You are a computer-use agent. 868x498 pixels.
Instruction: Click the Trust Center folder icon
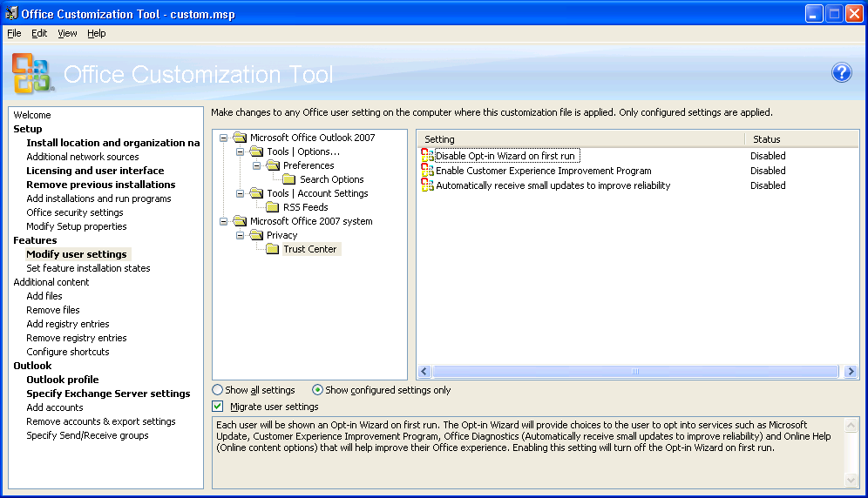(x=273, y=249)
